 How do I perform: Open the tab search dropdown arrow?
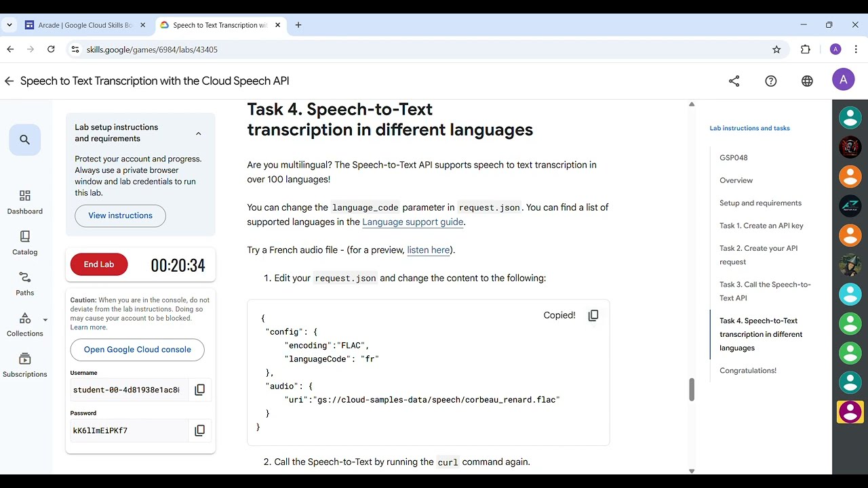click(x=9, y=25)
